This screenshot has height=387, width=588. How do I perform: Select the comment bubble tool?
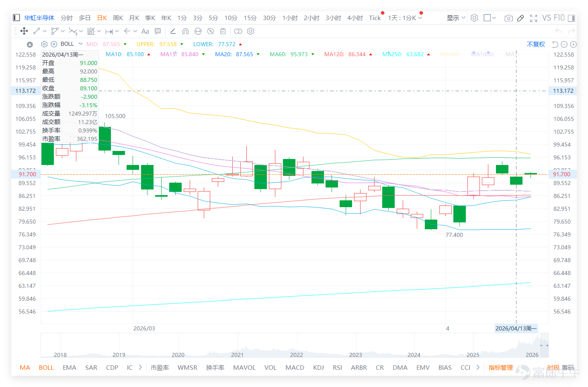(x=158, y=31)
